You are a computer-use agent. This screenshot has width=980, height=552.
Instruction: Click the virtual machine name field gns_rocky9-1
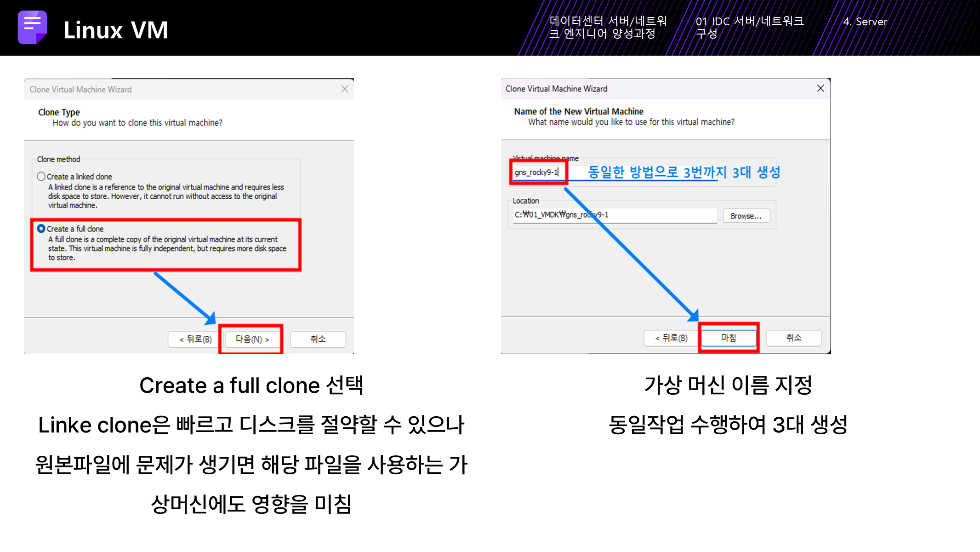tap(538, 172)
